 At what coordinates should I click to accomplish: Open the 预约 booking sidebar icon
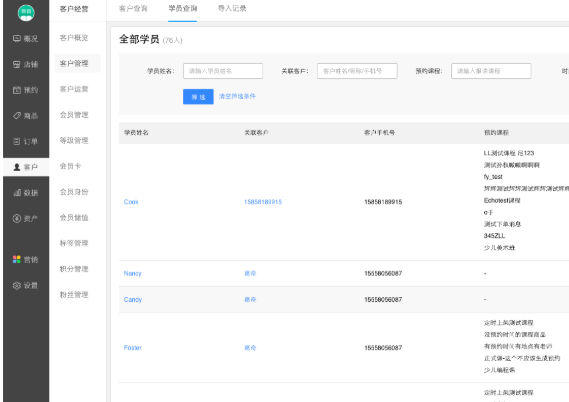17,90
